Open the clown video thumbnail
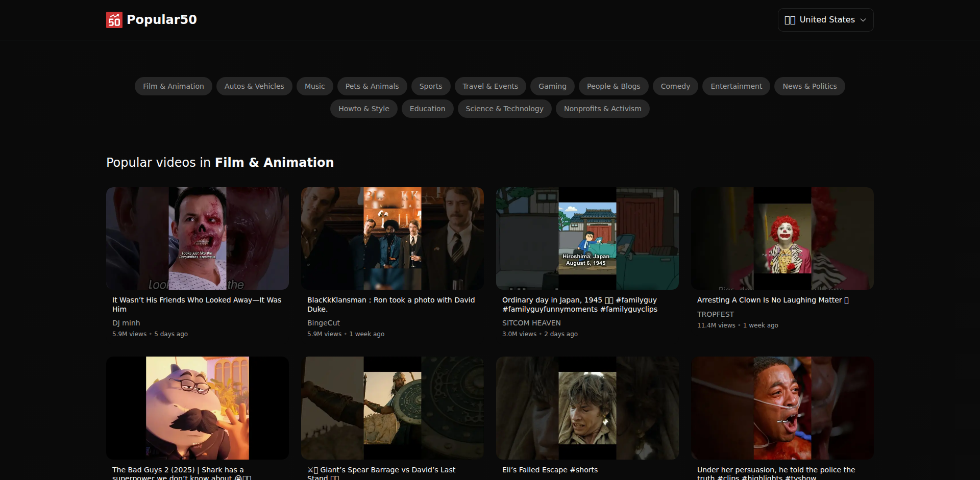980x480 pixels. (782, 238)
